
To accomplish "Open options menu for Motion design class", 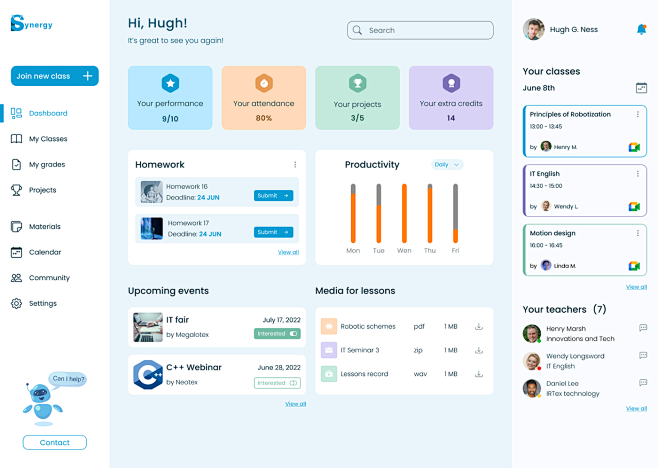I will tap(637, 233).
